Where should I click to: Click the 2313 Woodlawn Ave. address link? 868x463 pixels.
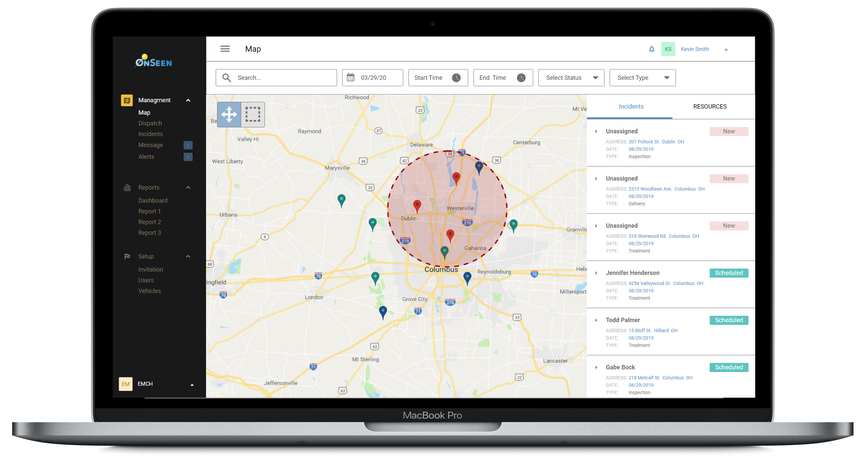pyautogui.click(x=666, y=189)
